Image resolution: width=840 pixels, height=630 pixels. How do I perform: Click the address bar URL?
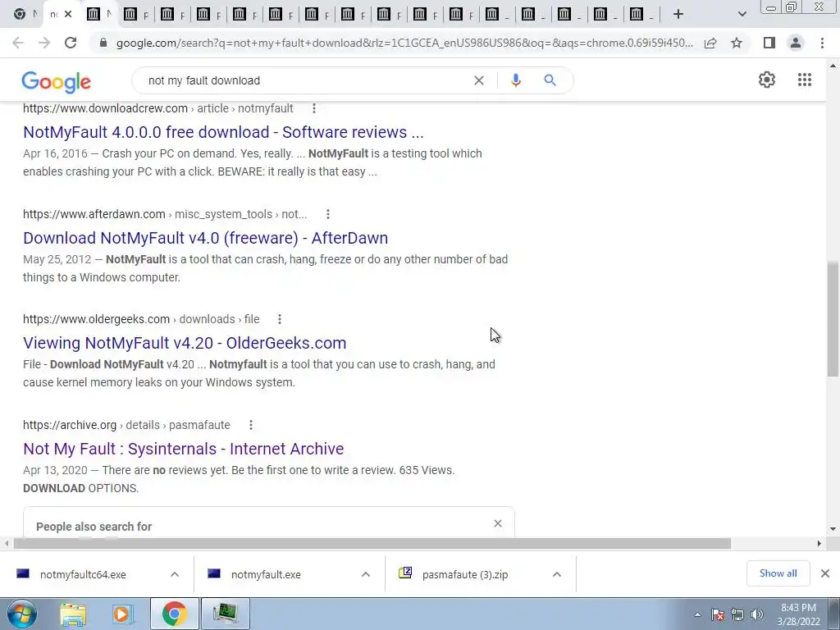pyautogui.click(x=404, y=43)
